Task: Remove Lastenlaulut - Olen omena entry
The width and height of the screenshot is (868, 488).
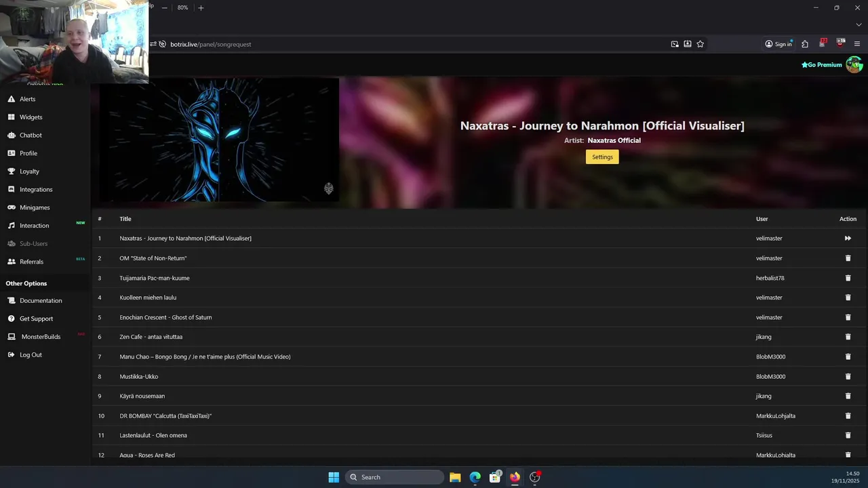Action: (x=848, y=435)
